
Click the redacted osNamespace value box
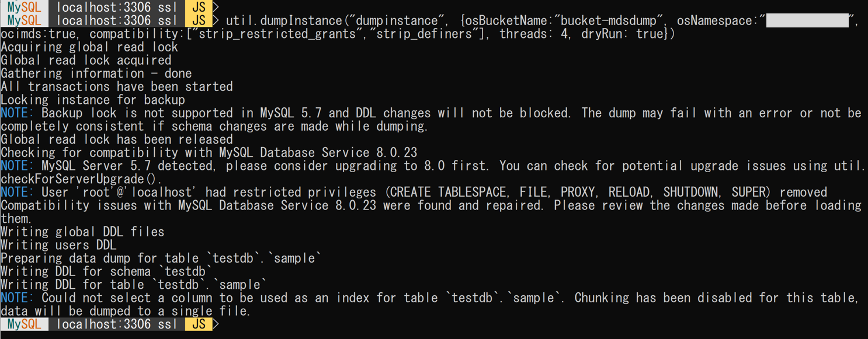pyautogui.click(x=807, y=21)
